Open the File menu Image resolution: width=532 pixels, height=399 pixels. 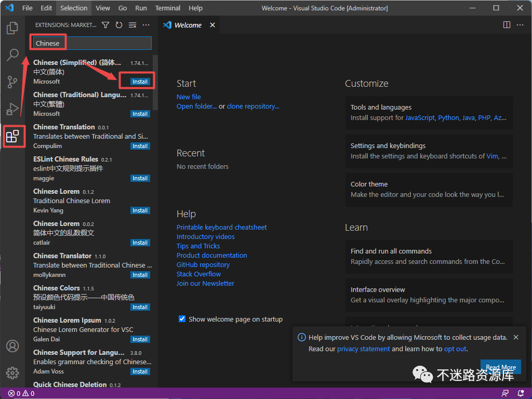pos(27,8)
